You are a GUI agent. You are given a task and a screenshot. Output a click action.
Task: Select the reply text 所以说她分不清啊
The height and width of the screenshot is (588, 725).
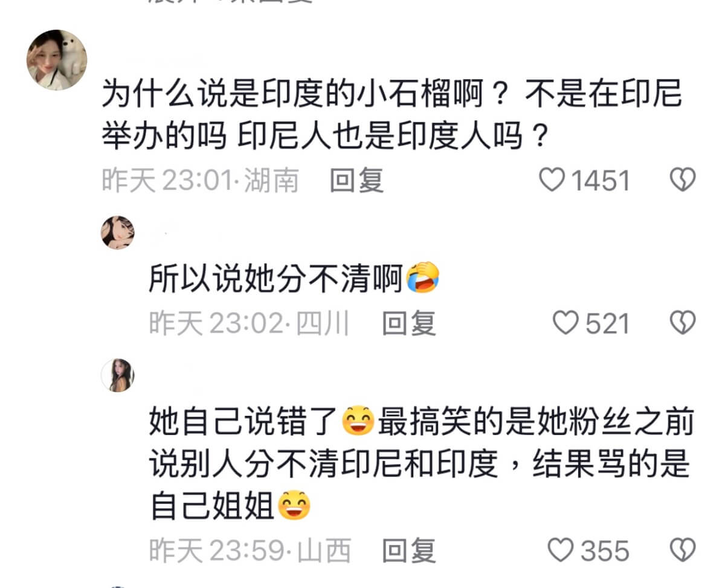tap(276, 279)
